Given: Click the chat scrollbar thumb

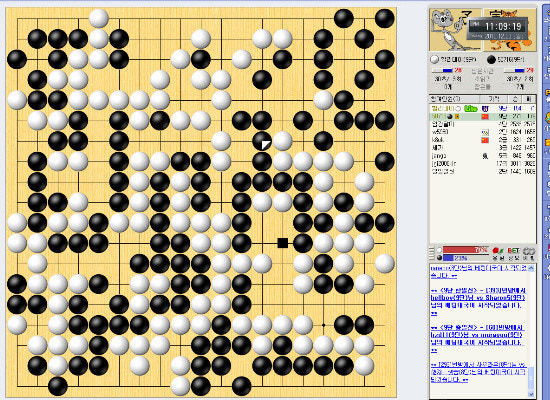Looking at the screenshot, I should point(531,378).
